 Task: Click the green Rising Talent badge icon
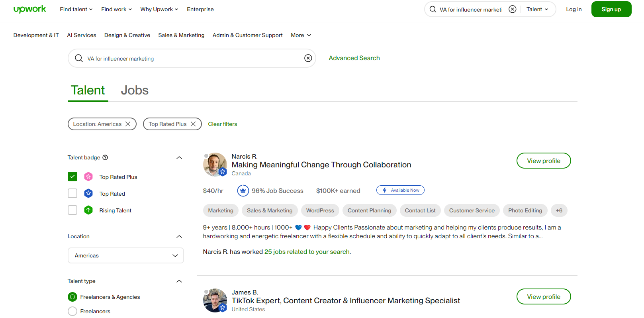pyautogui.click(x=88, y=210)
